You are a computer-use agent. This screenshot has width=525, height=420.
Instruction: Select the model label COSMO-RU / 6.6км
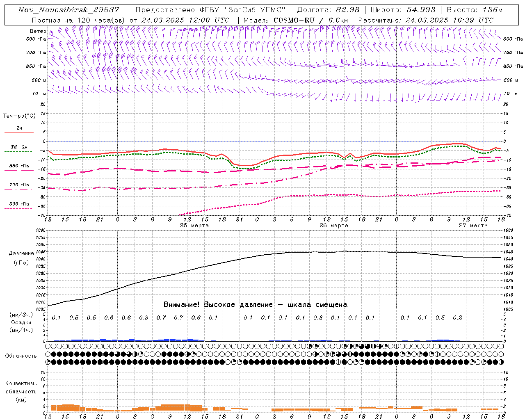(x=311, y=20)
